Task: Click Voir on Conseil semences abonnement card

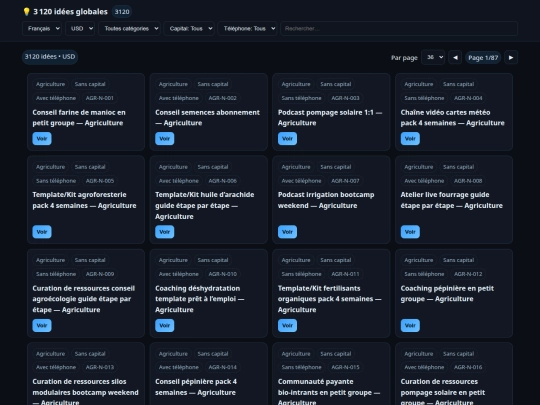Action: (165, 138)
